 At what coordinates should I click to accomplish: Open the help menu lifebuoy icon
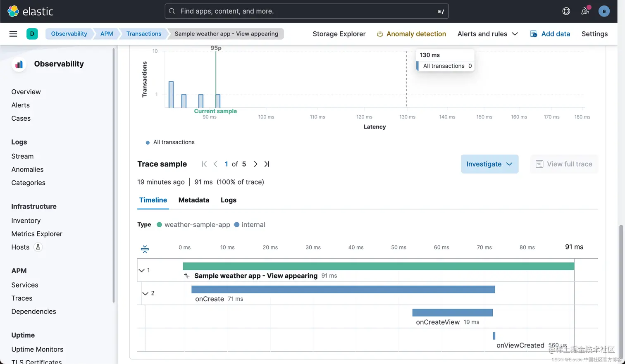pyautogui.click(x=566, y=11)
